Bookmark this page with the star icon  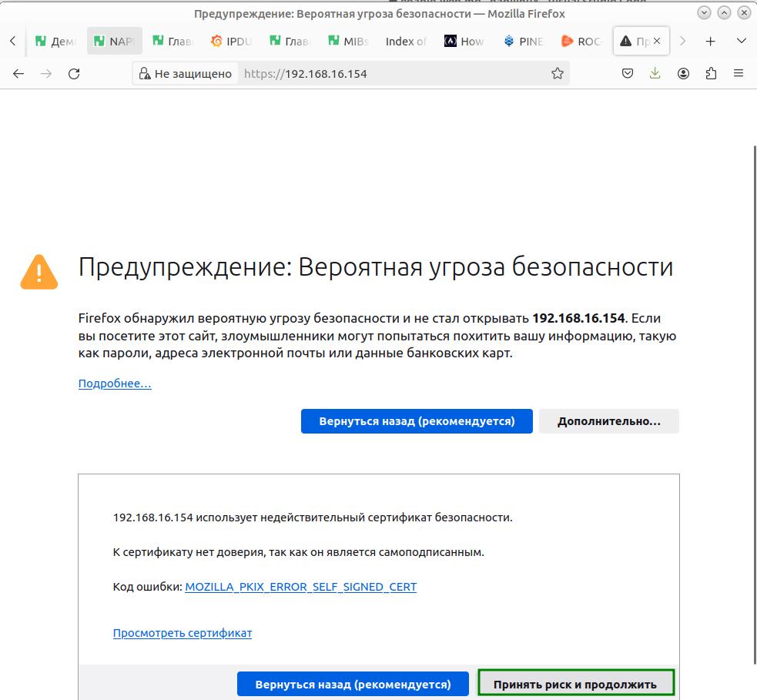coord(557,73)
